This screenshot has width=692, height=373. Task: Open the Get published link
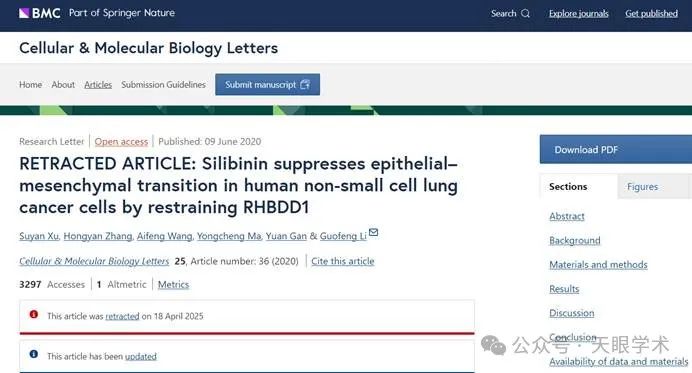coord(651,14)
